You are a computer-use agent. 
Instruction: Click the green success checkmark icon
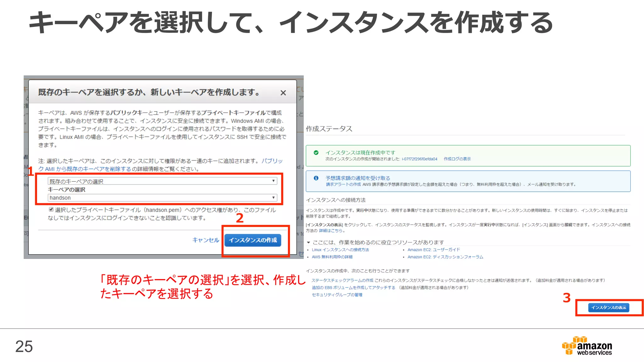[x=316, y=153]
